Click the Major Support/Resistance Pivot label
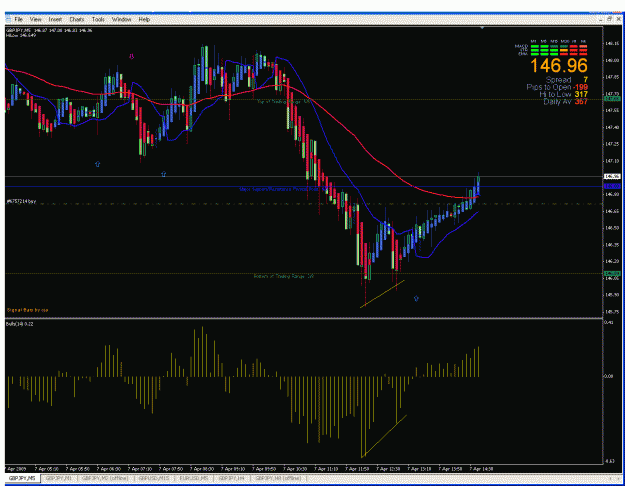This screenshot has width=625, height=486. coord(283,189)
